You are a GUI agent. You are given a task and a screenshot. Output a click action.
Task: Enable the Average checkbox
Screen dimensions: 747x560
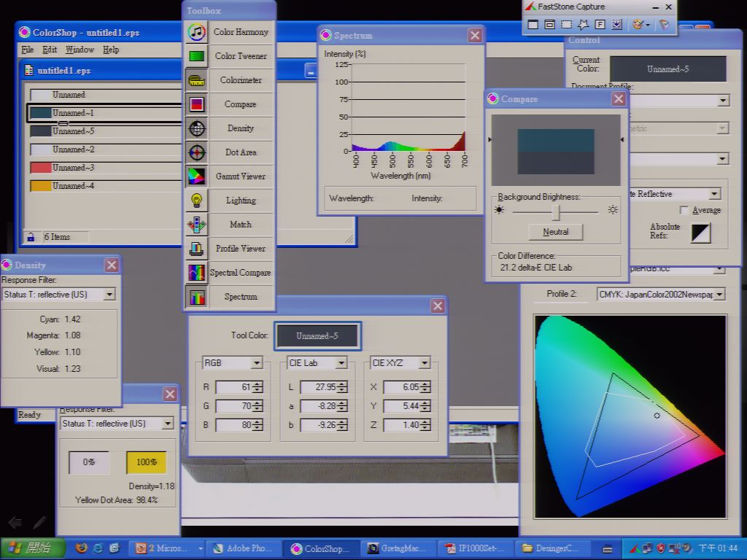684,210
